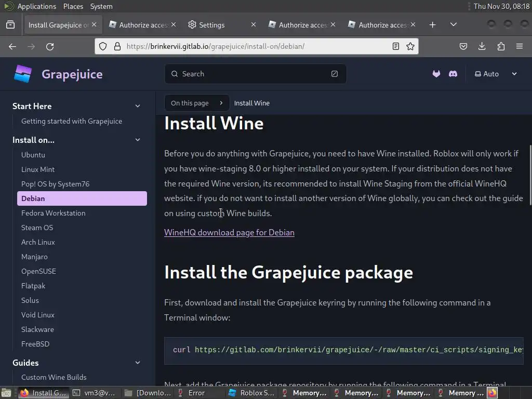Open the Firefox hamburger menu
532x399 pixels.
tap(520, 46)
